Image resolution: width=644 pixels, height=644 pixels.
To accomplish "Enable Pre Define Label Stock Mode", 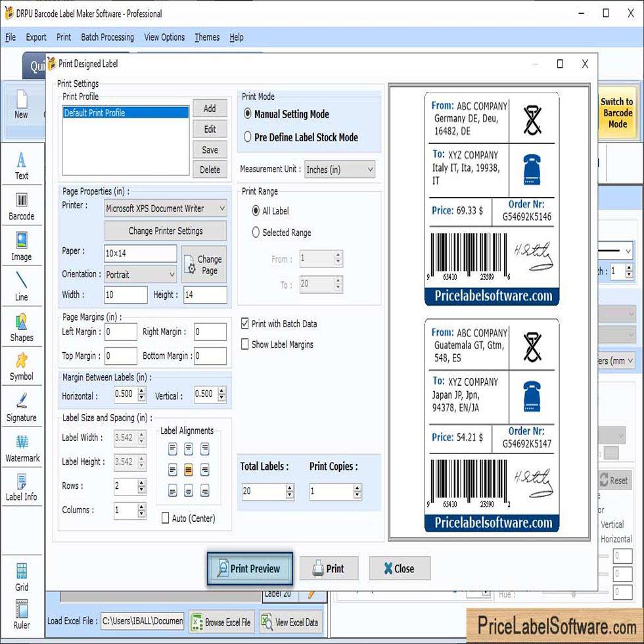I will pos(248,137).
